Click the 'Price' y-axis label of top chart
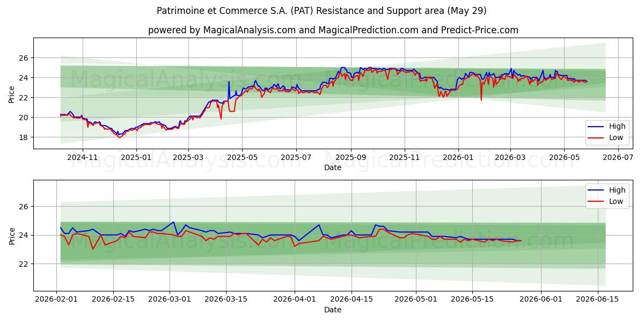The image size is (644, 322). click(12, 93)
